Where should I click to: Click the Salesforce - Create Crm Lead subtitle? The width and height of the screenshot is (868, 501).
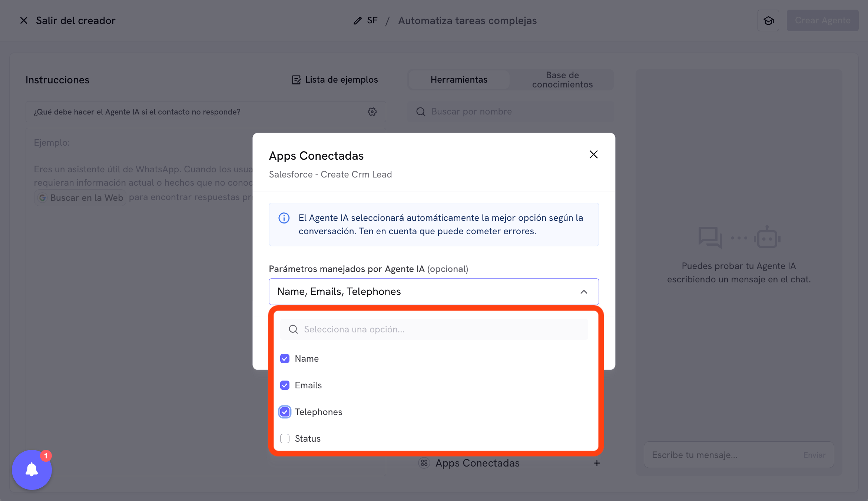330,175
